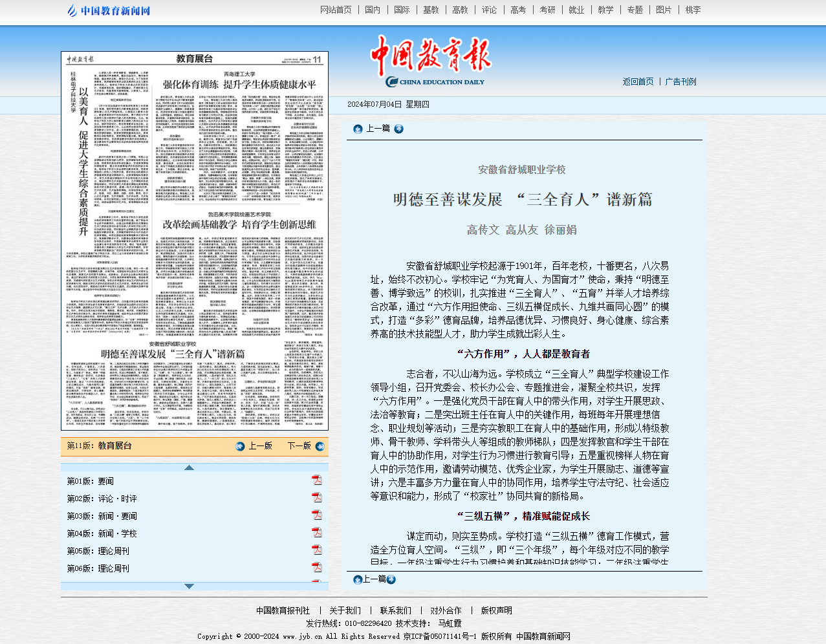The height and width of the screenshot is (644, 826).
Task: Click subheading “六方作用”，人人都是教育者
Action: click(523, 354)
